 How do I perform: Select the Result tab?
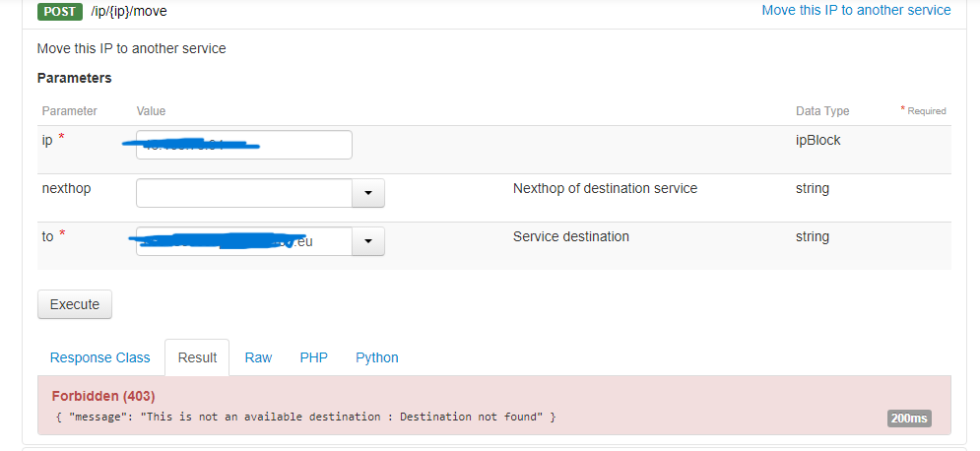pos(197,357)
